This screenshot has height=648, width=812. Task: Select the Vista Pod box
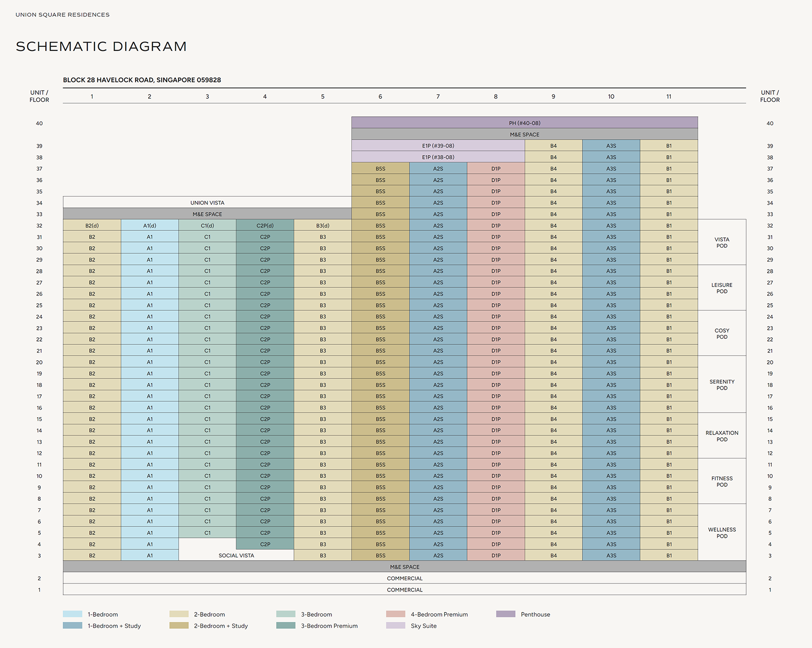(721, 242)
